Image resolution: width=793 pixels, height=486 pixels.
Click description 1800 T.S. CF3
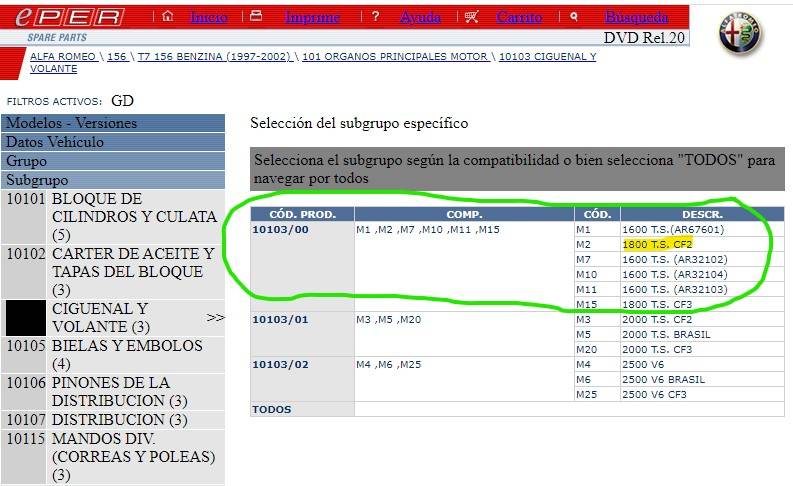click(x=657, y=304)
